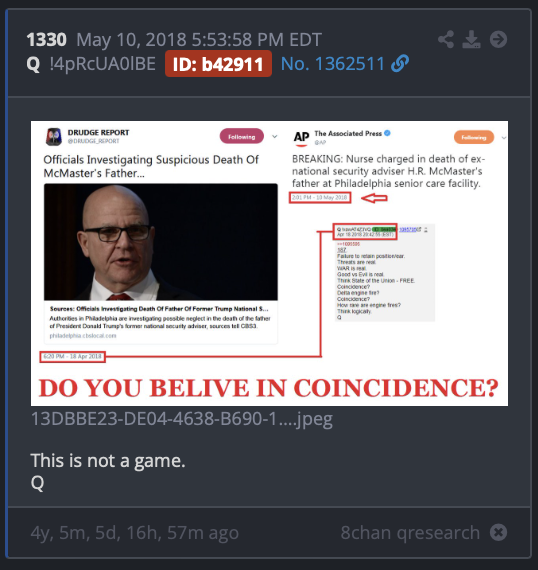The image size is (538, 570).
Task: Click the blue verified badge next to Associated Press
Action: (x=388, y=133)
